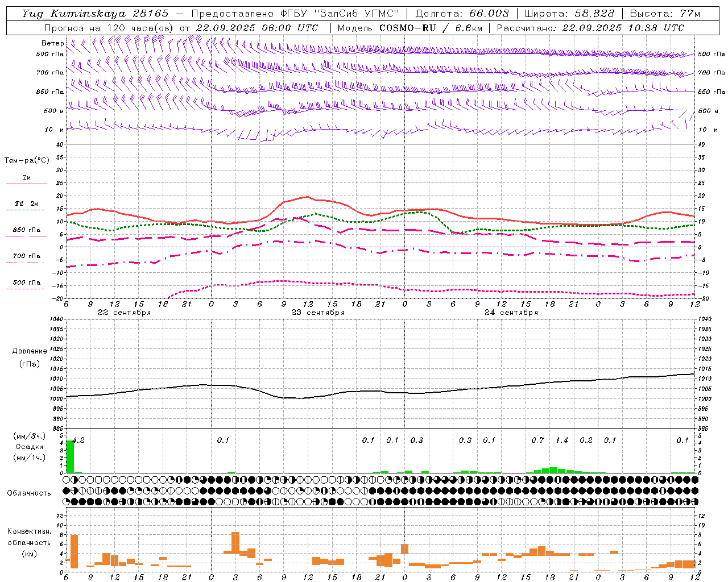
Task: Click the 'Тем-ра(°C)' panel label
Action: [x=27, y=161]
